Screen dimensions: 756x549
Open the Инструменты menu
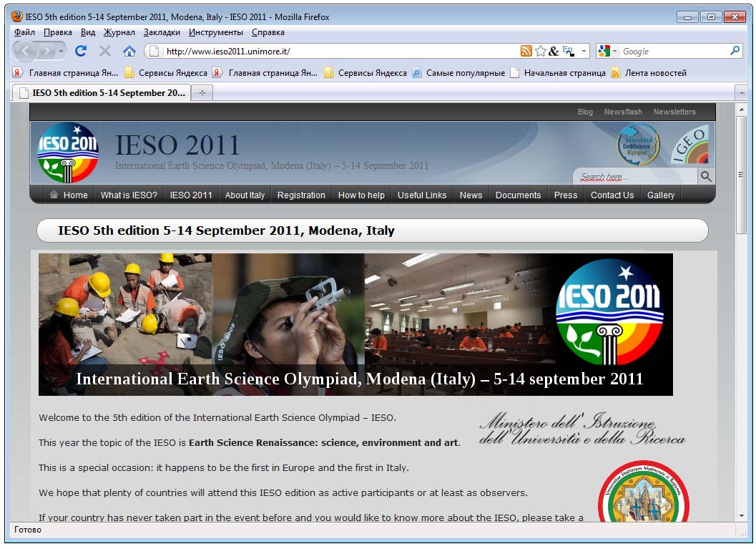216,32
